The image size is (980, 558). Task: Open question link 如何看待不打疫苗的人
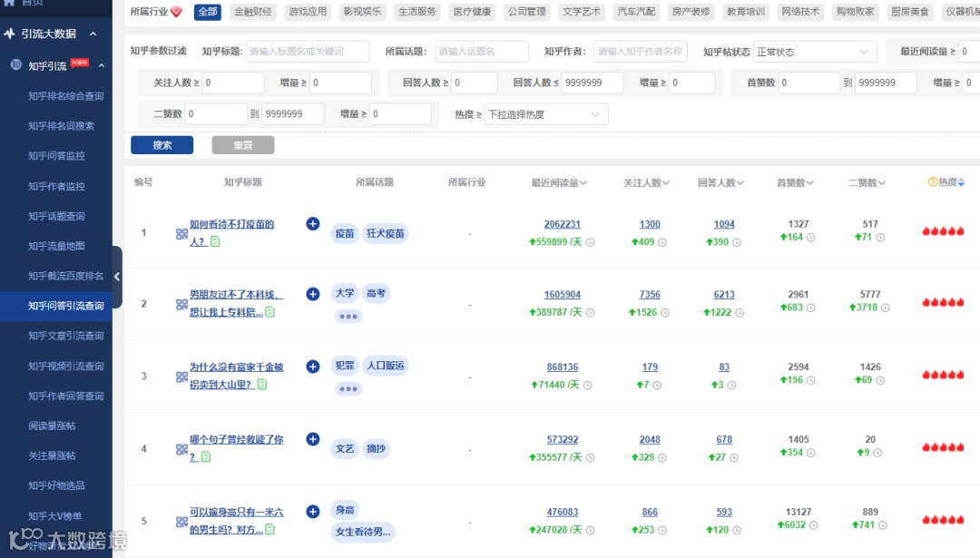[x=232, y=232]
